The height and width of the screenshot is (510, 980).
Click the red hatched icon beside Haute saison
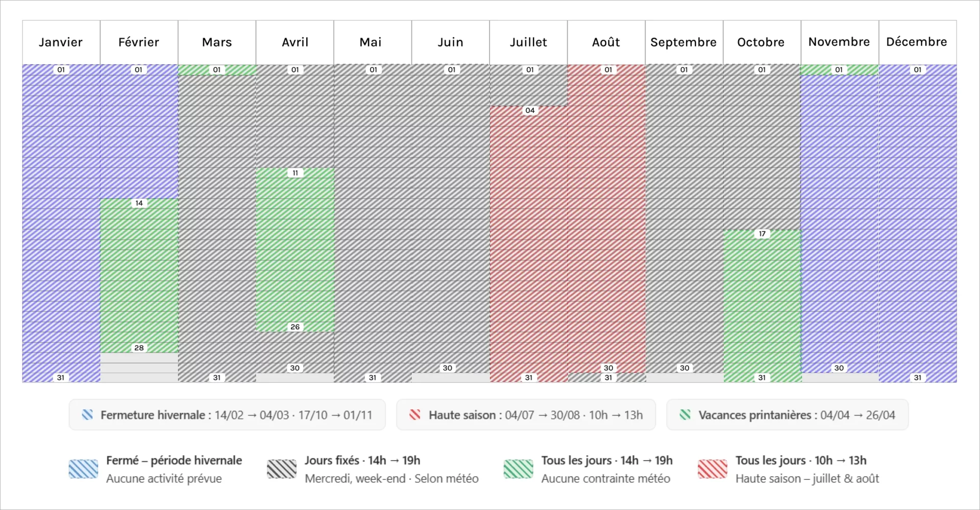[x=415, y=415]
